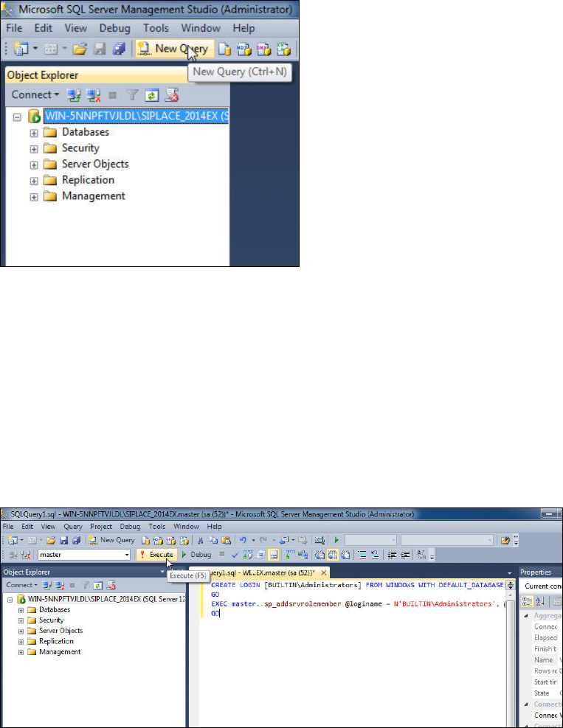Click Open File folder icon in top toolbar
This screenshot has height=728, width=563.
coord(80,49)
